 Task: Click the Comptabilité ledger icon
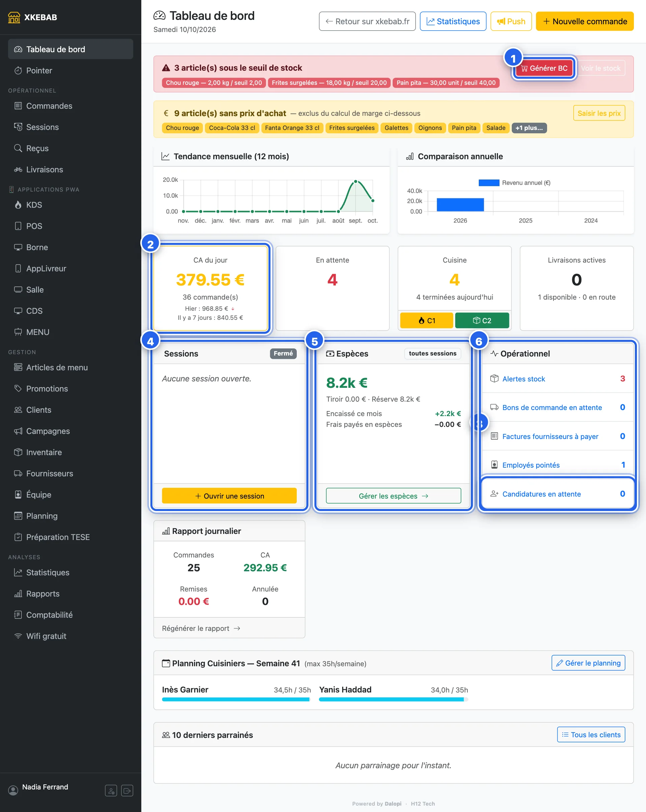(18, 615)
